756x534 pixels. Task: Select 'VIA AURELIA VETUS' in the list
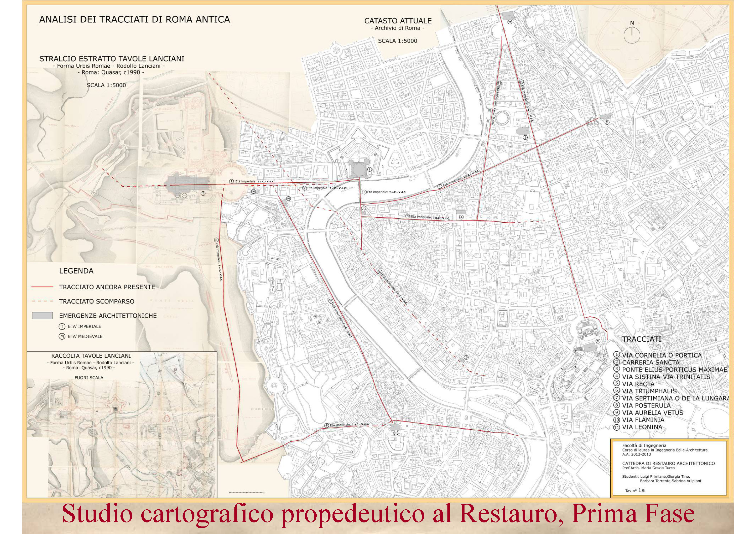[653, 413]
